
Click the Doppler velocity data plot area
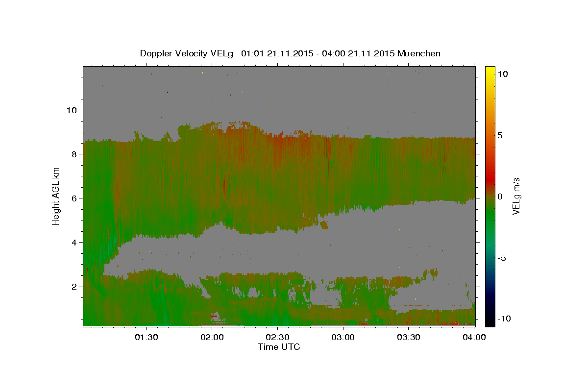pyautogui.click(x=279, y=196)
